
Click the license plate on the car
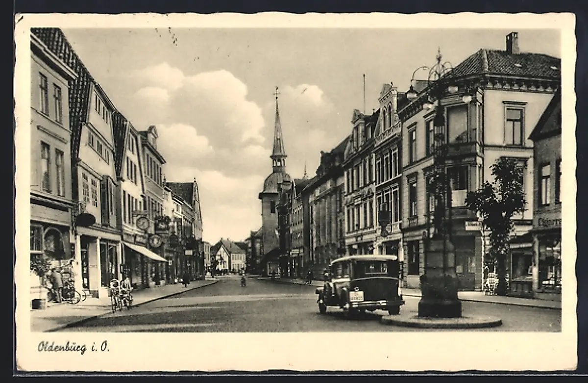356,296
